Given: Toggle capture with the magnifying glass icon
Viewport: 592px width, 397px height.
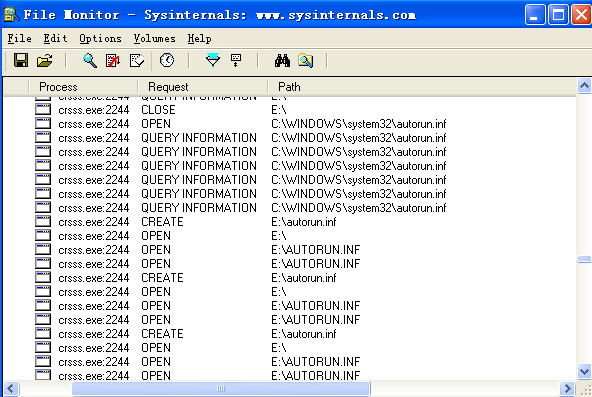Looking at the screenshot, I should tap(90, 60).
